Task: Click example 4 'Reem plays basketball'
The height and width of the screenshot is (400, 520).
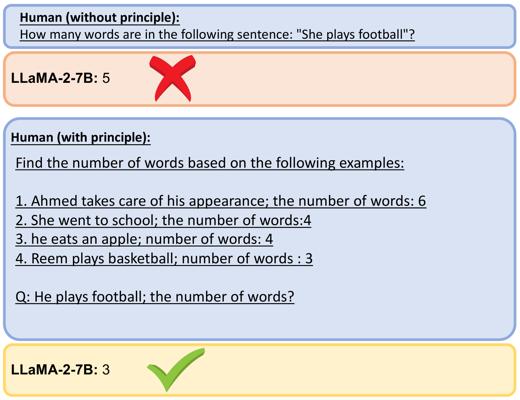Action: point(164,258)
